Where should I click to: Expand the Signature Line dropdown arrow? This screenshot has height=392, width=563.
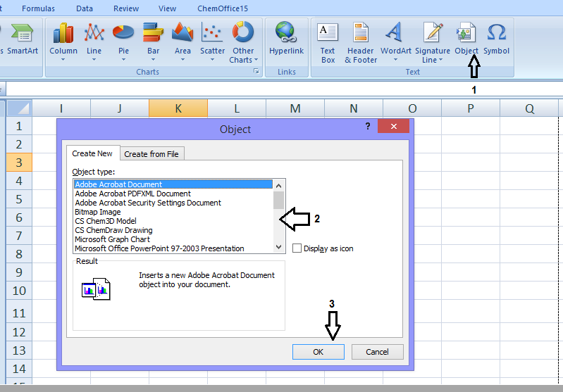pyautogui.click(x=441, y=60)
